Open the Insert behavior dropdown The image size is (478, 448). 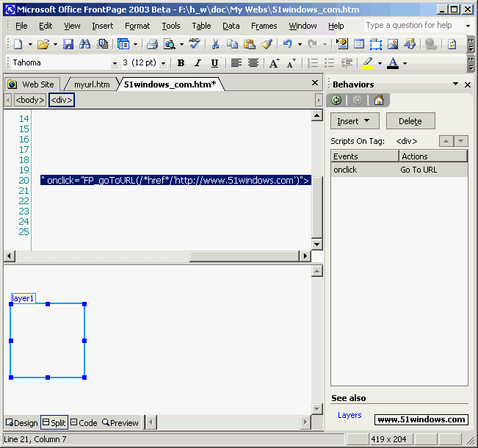tap(355, 121)
